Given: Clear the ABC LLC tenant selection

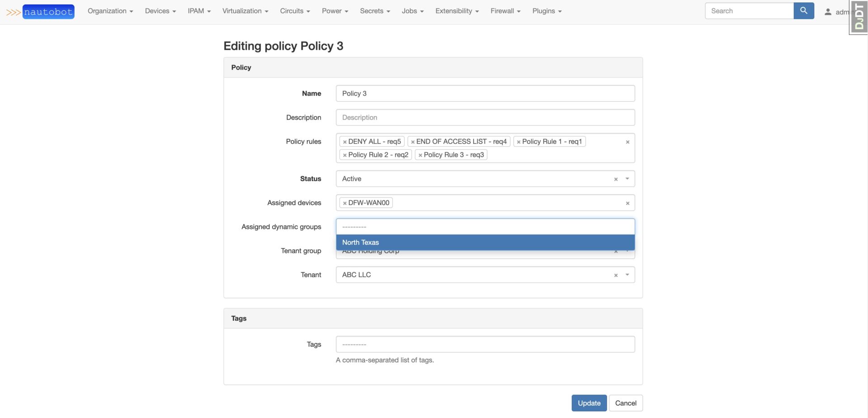Looking at the screenshot, I should point(616,275).
